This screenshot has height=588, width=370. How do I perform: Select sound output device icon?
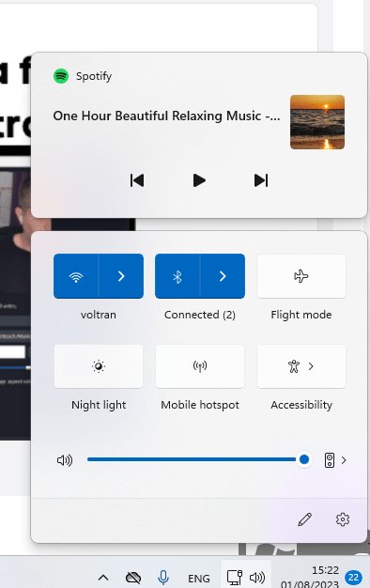329,459
